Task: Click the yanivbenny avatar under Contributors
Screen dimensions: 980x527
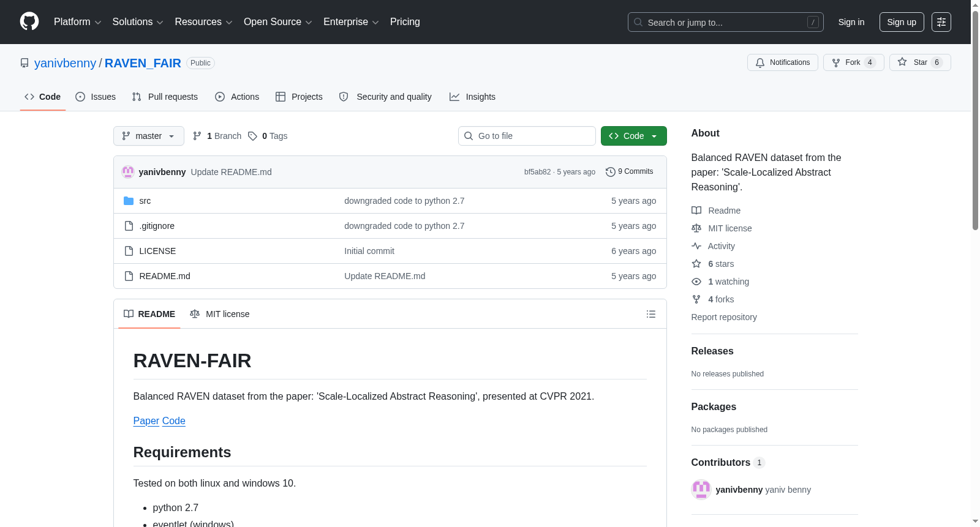Action: [701, 490]
